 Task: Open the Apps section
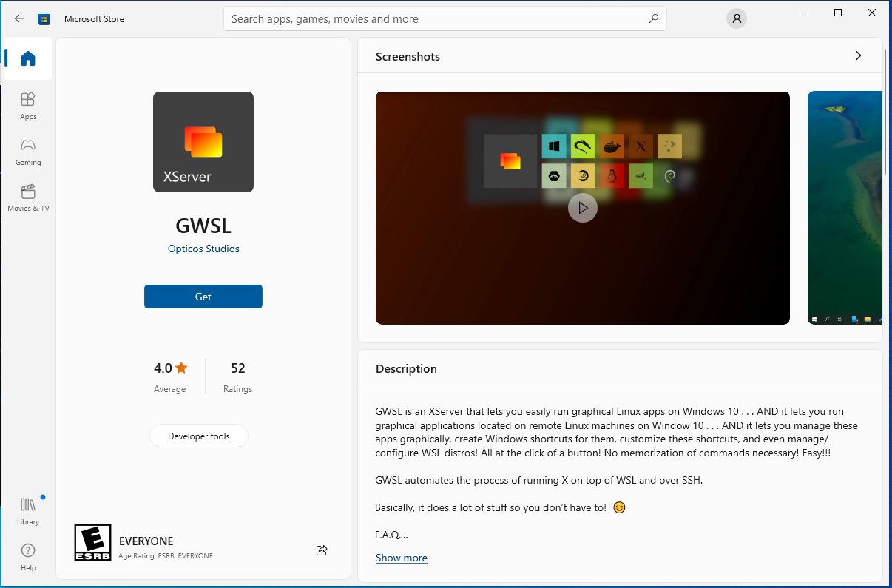coord(28,105)
